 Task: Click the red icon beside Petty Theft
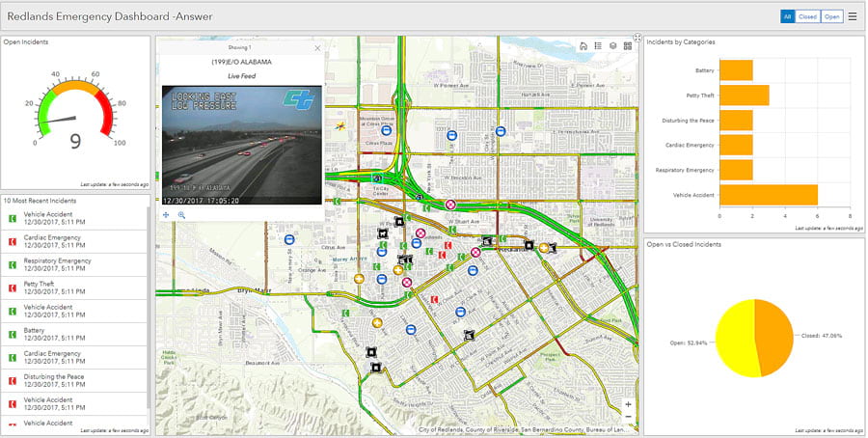coord(13,287)
